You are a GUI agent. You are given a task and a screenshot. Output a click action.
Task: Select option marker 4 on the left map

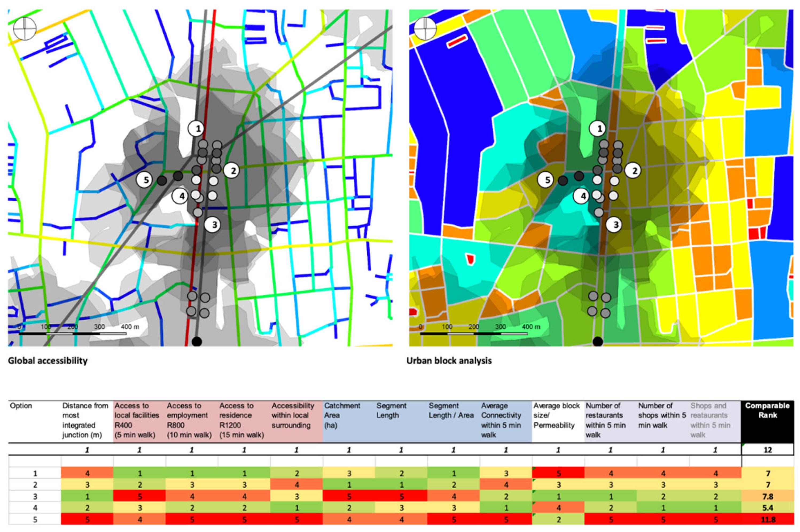(180, 196)
